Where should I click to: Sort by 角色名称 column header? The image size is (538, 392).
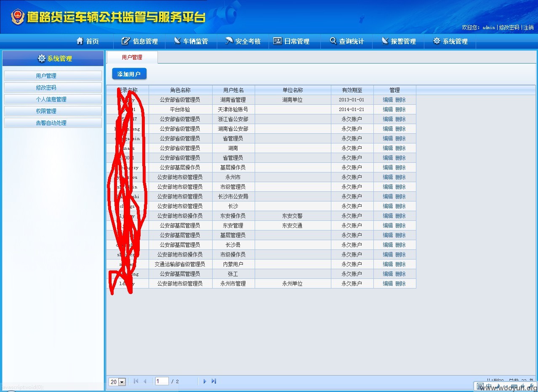pyautogui.click(x=180, y=90)
